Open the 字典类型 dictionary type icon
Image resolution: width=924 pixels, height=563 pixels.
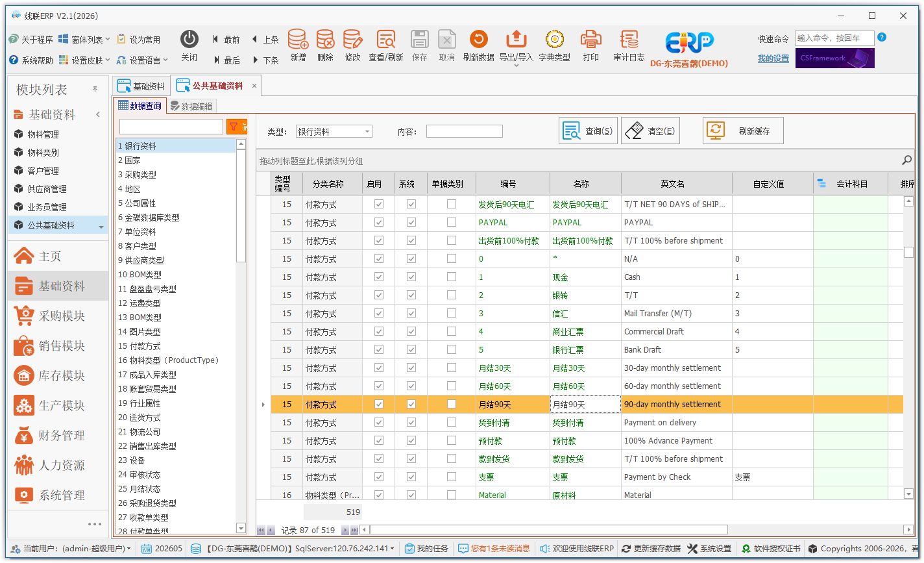554,39
